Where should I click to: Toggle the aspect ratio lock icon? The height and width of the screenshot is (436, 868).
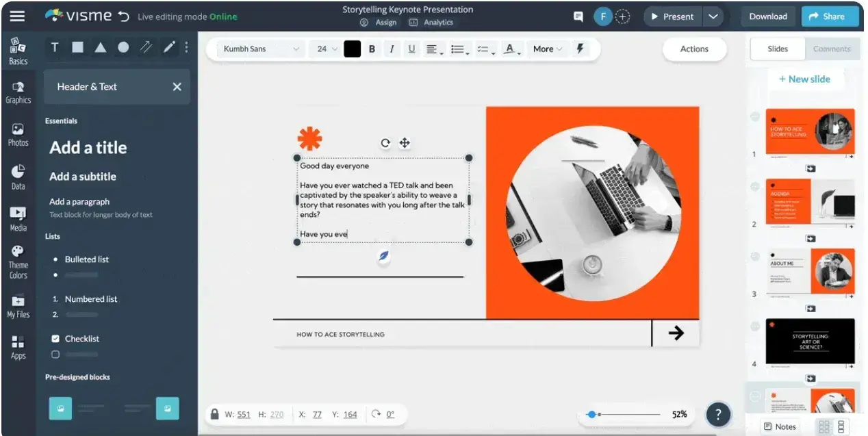215,414
